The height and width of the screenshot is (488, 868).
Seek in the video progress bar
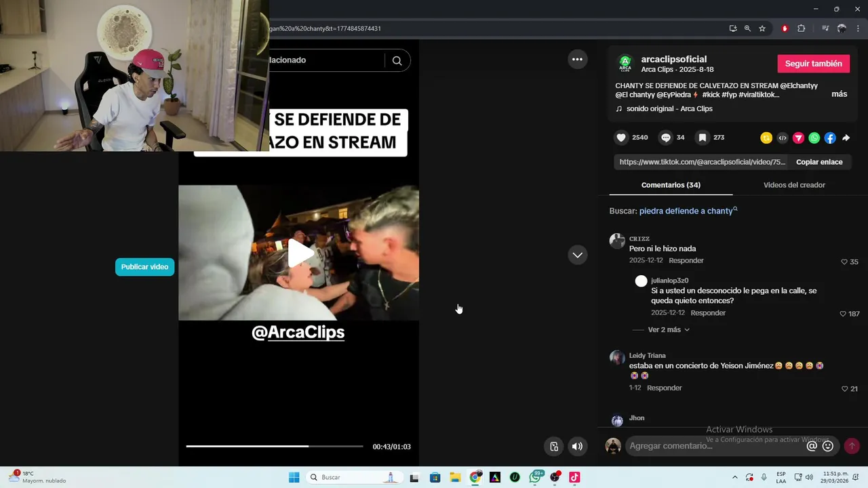coord(275,446)
